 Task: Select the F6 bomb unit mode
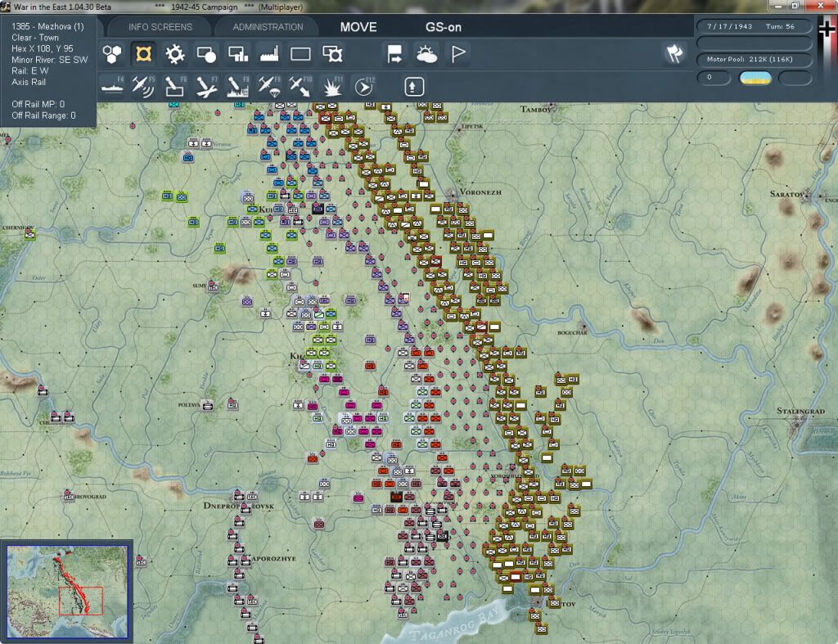(175, 86)
